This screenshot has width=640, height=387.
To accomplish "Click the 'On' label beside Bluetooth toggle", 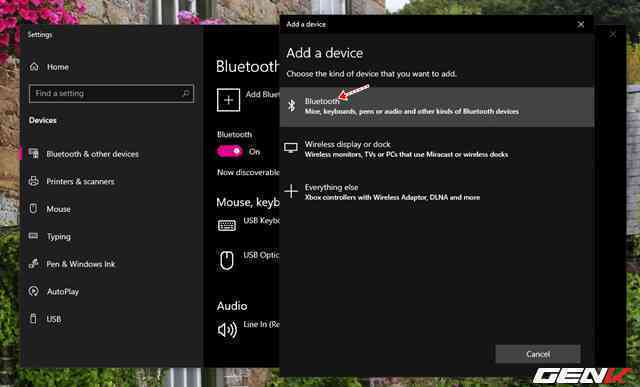I will [254, 151].
